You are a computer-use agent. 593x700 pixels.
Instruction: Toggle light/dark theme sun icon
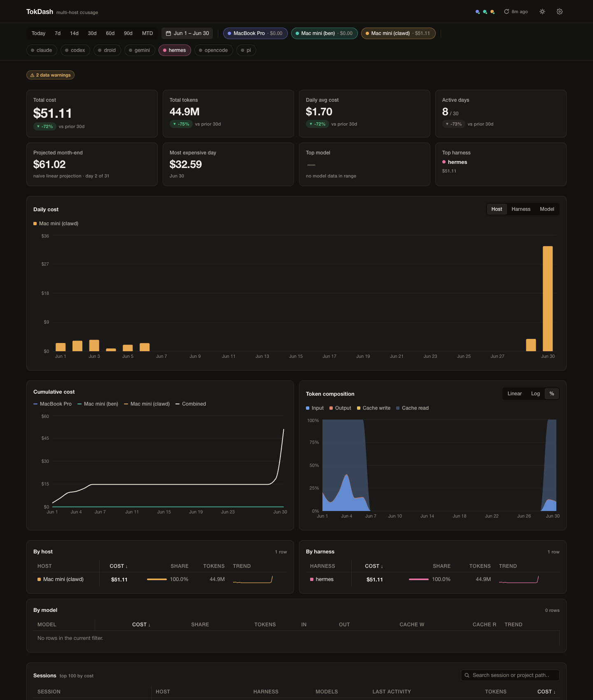tap(542, 12)
